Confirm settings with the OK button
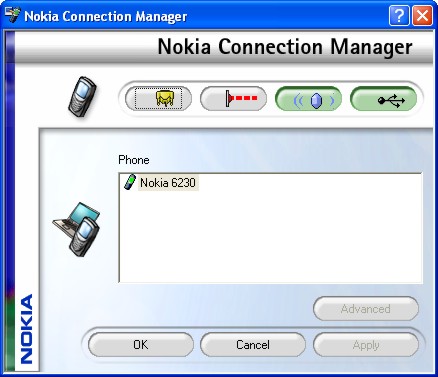The height and width of the screenshot is (377, 438). [x=141, y=345]
